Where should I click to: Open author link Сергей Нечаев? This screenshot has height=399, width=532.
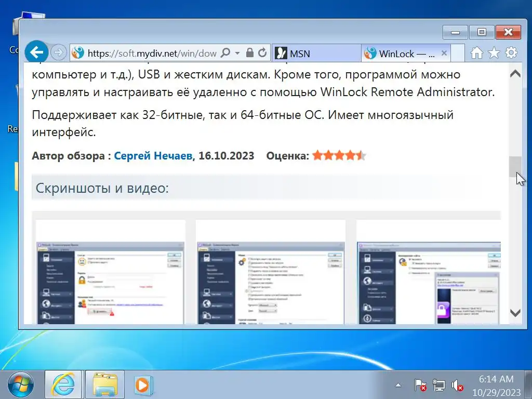coord(153,156)
